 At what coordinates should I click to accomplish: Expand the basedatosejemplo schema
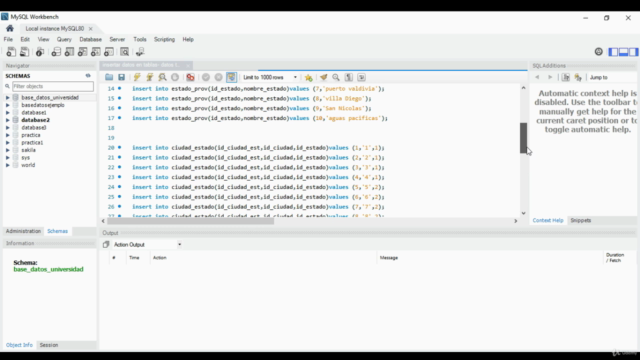(7, 105)
